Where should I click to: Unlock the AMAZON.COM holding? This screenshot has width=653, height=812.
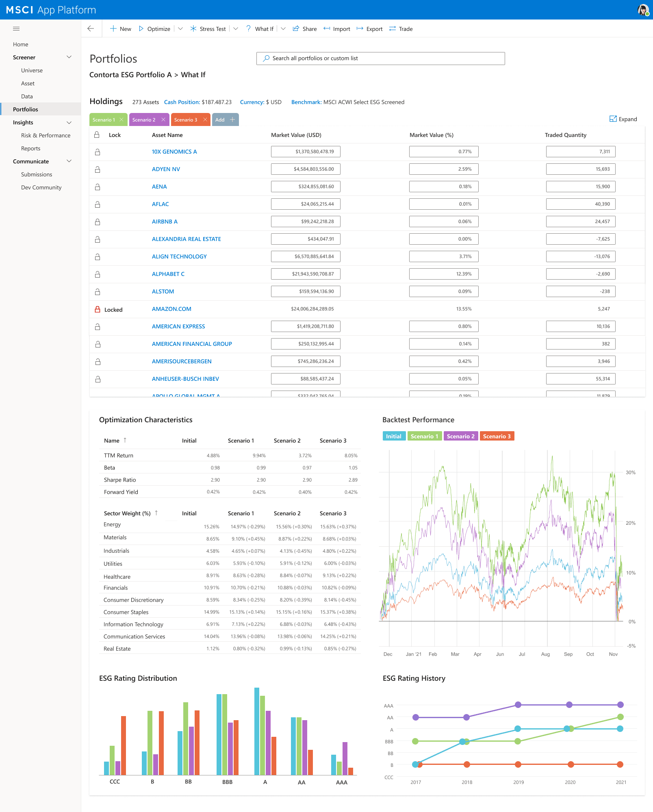point(98,309)
